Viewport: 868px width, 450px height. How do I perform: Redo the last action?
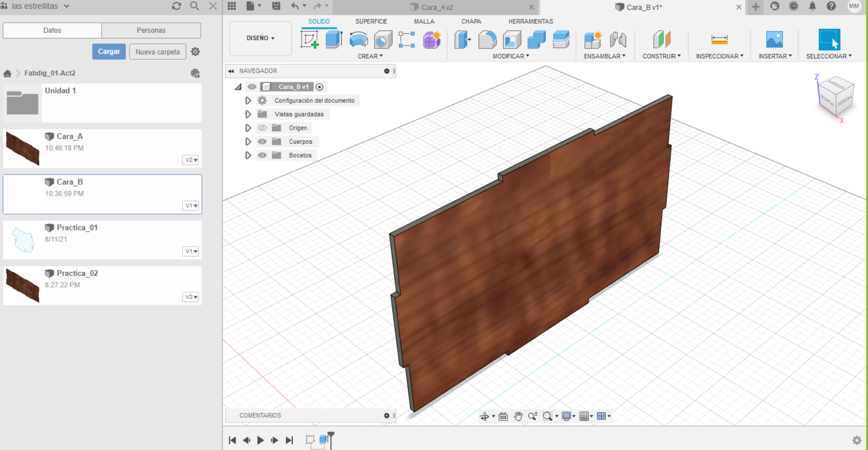[x=317, y=6]
